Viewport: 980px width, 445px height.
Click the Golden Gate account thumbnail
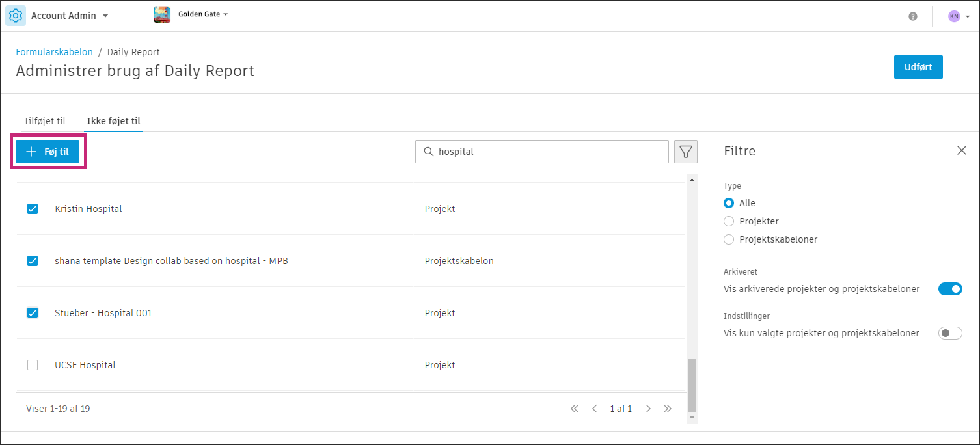coord(162,15)
